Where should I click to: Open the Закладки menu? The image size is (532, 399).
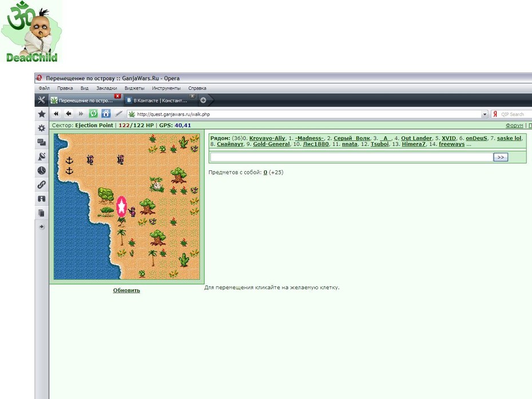click(x=106, y=88)
